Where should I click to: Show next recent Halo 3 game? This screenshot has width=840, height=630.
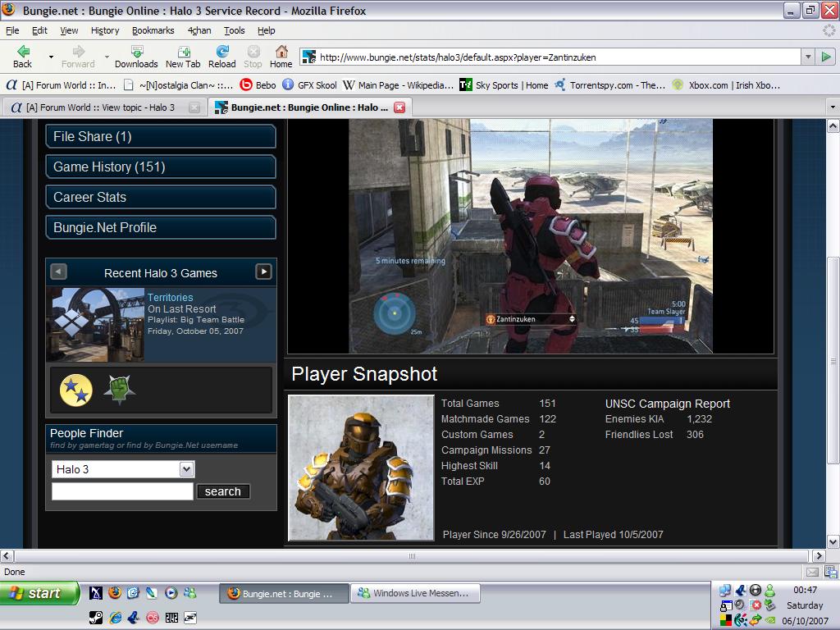point(263,272)
